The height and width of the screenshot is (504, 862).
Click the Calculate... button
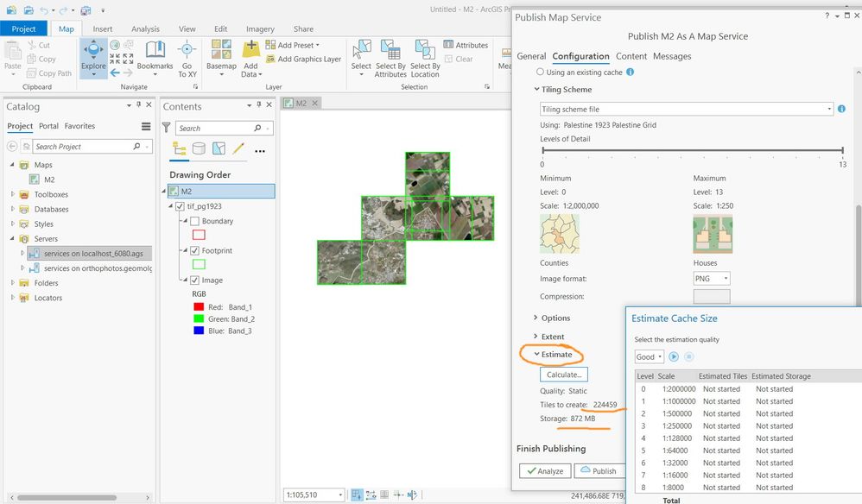(x=564, y=375)
